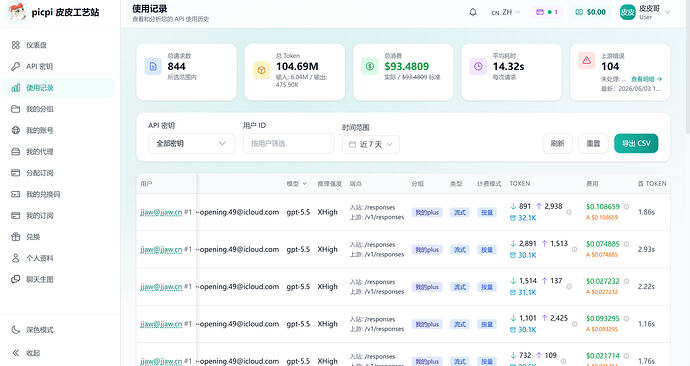The height and width of the screenshot is (366, 690).
Task: Open the 皮皮哥 user account menu
Action: point(645,12)
